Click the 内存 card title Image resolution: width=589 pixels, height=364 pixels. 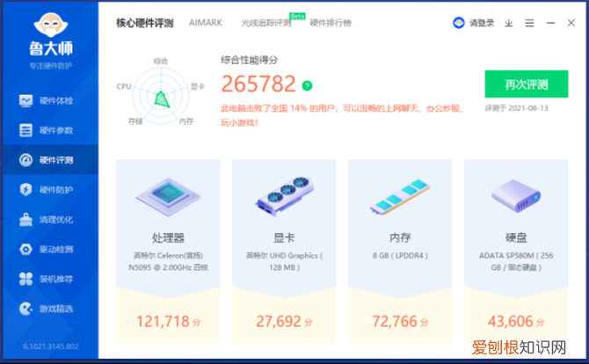(400, 237)
